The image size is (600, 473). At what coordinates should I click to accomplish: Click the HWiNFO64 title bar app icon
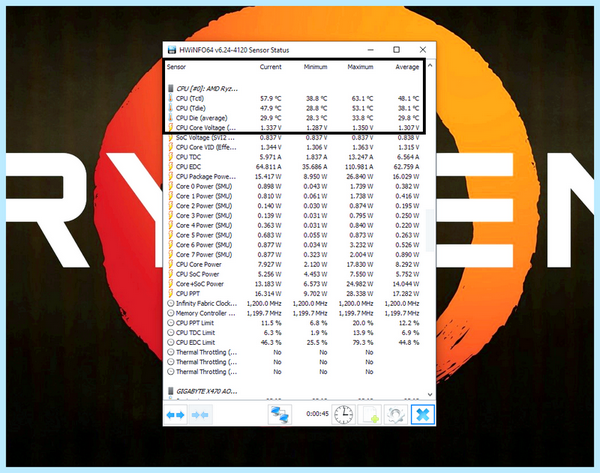pos(172,50)
